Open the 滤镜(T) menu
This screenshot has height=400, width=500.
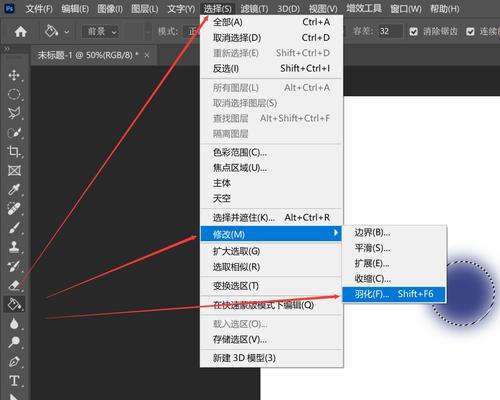(254, 9)
